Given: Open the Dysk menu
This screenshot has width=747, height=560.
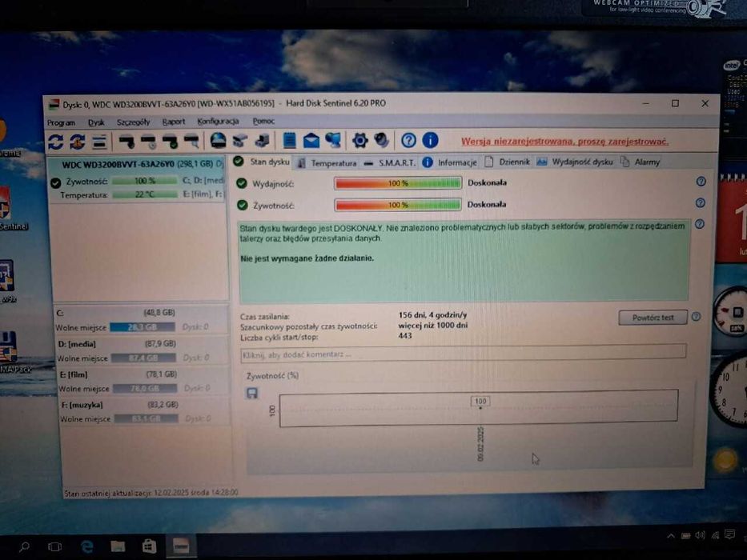Looking at the screenshot, I should point(96,122).
